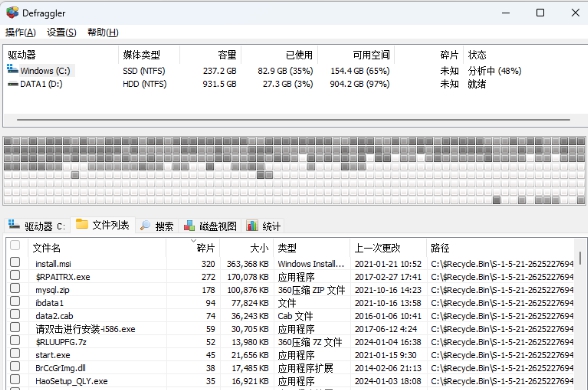The image size is (588, 390).
Task: Sort file list by 上一次更改 column
Action: coord(388,248)
